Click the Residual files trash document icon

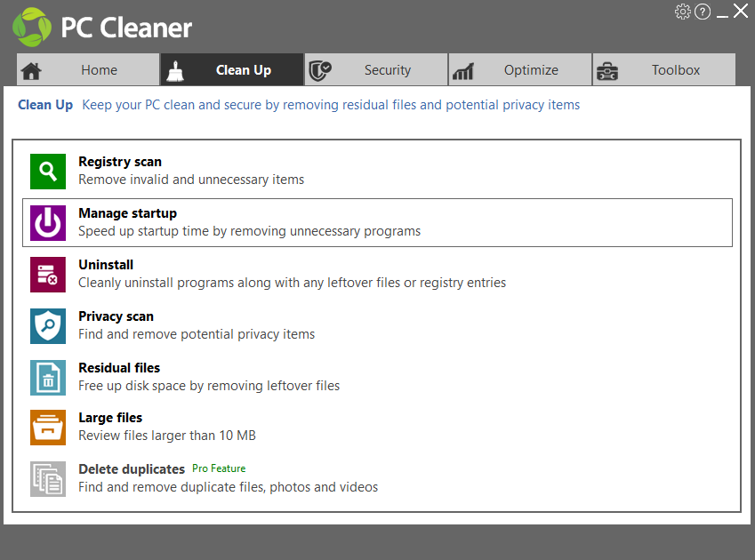pos(48,377)
